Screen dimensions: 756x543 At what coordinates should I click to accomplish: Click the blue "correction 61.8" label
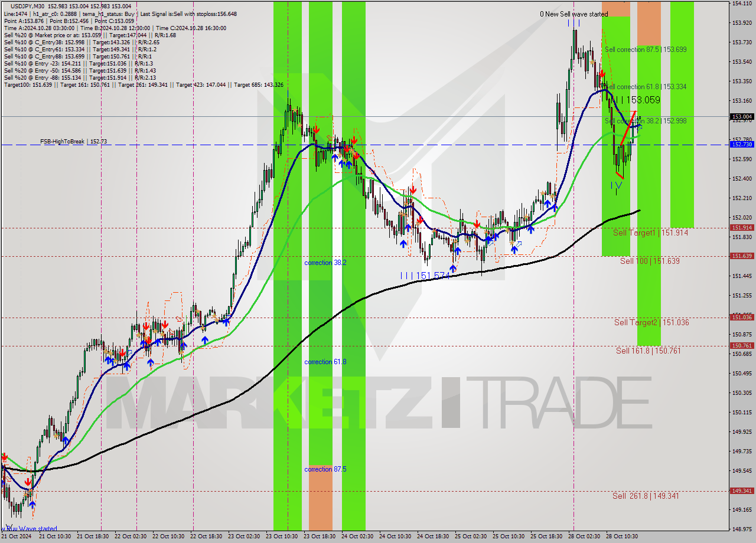(x=325, y=362)
